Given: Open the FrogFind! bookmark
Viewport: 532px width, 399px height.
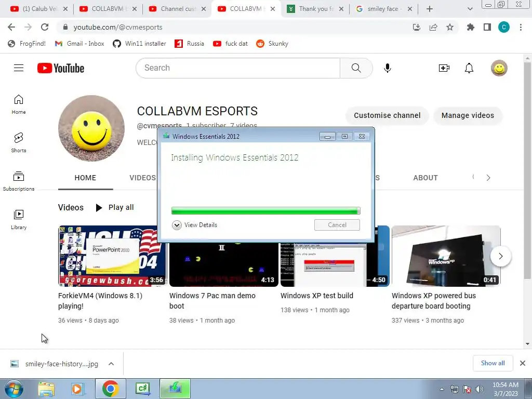Looking at the screenshot, I should (x=27, y=44).
